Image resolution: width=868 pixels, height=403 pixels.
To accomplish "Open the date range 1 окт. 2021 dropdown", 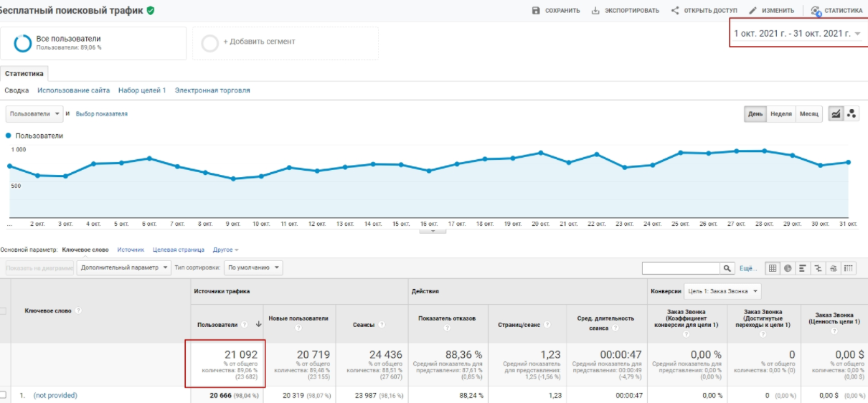I will pos(796,34).
